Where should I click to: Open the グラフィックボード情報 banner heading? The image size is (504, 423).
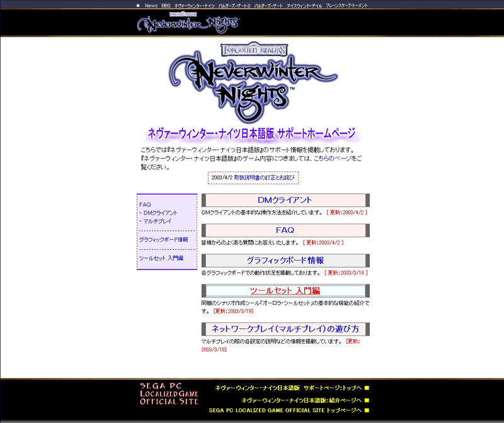point(285,261)
